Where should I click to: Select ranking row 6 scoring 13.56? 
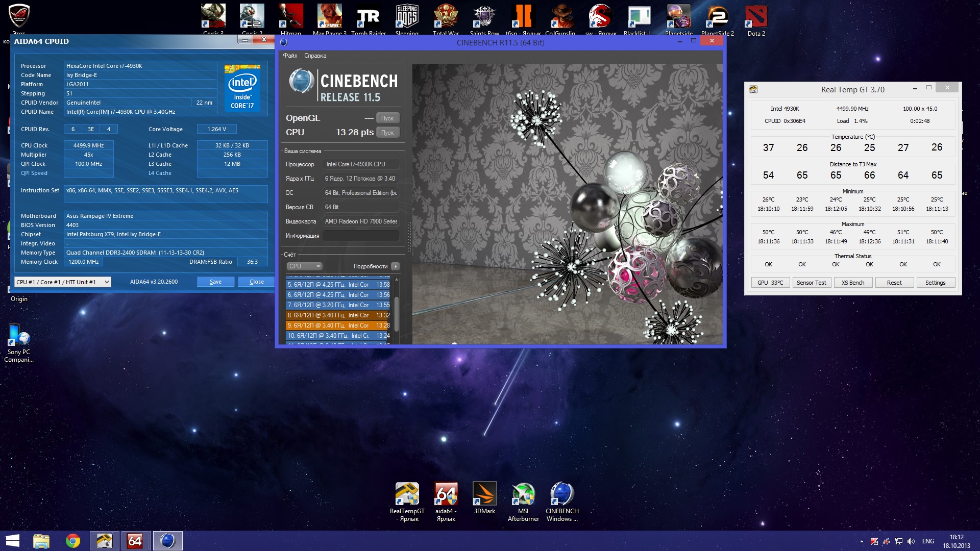click(x=338, y=295)
